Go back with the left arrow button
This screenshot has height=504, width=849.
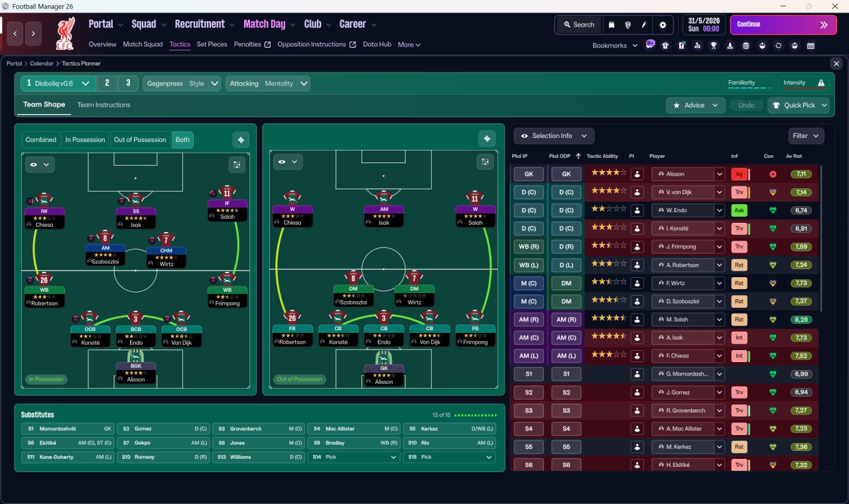tap(16, 33)
